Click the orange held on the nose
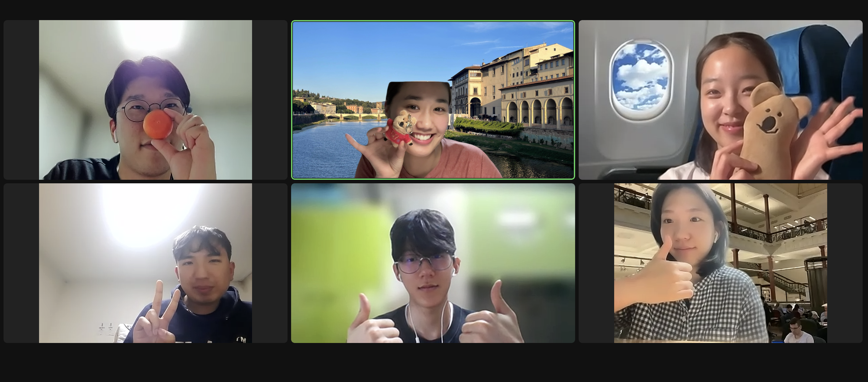 (x=157, y=125)
